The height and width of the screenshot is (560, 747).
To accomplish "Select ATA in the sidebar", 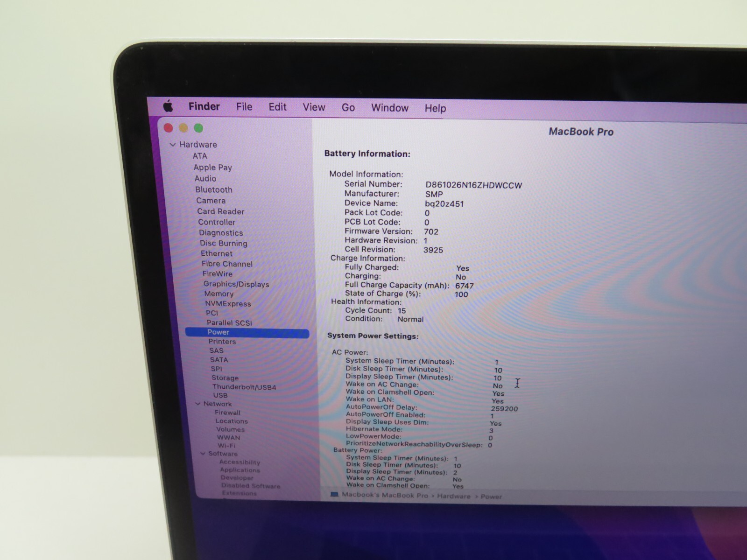I will (200, 156).
